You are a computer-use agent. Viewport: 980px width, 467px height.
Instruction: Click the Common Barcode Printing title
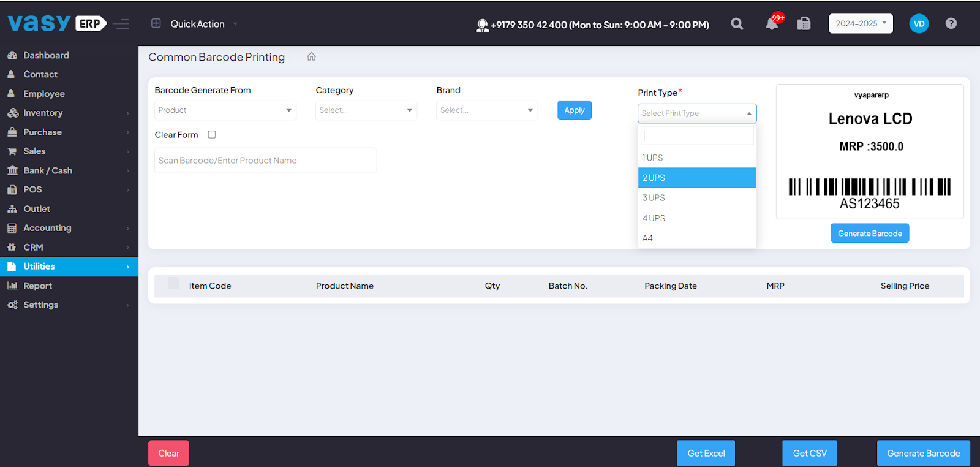(x=217, y=57)
